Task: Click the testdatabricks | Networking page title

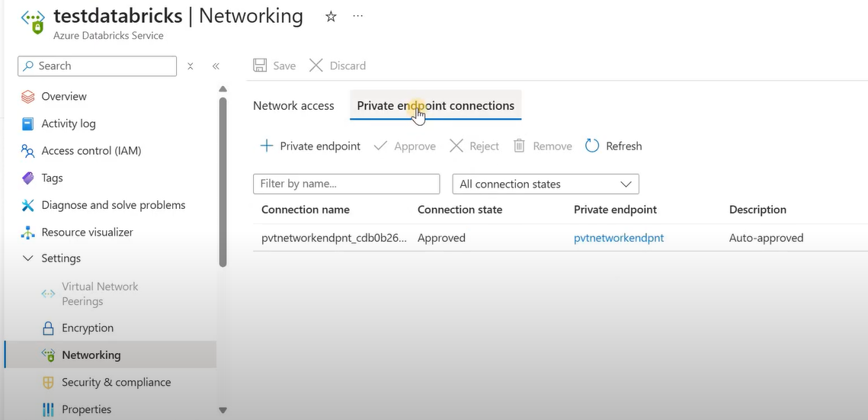Action: pyautogui.click(x=178, y=16)
